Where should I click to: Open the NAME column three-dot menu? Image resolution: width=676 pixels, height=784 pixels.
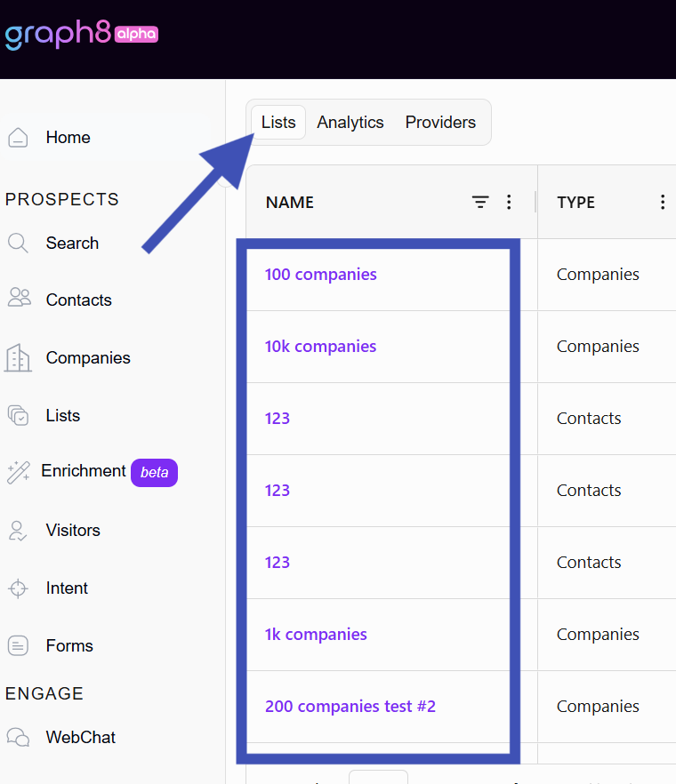pyautogui.click(x=509, y=202)
